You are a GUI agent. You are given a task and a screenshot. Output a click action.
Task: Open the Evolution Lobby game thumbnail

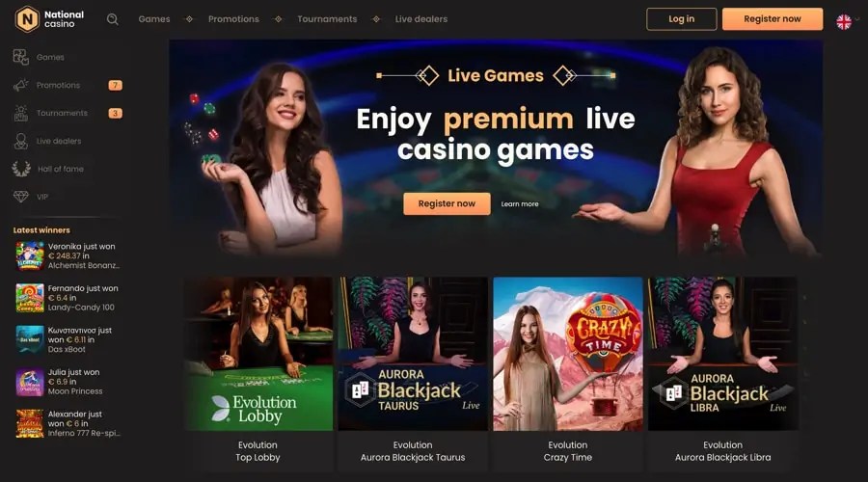point(258,354)
